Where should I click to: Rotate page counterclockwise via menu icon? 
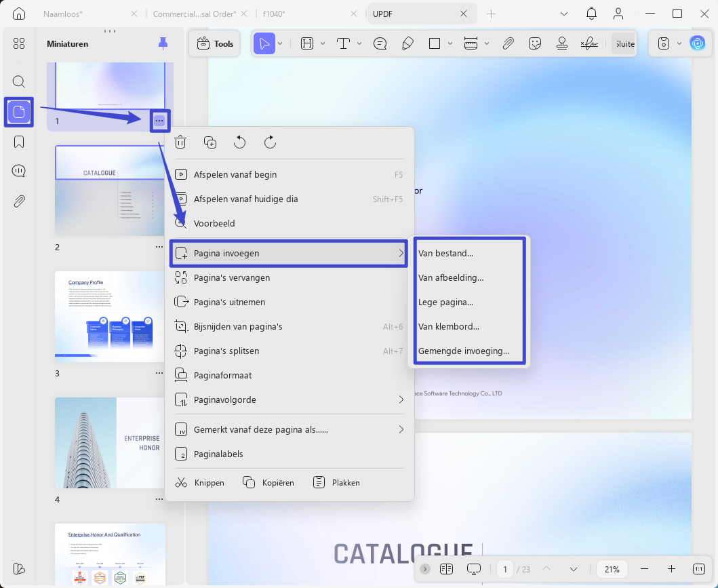point(239,142)
